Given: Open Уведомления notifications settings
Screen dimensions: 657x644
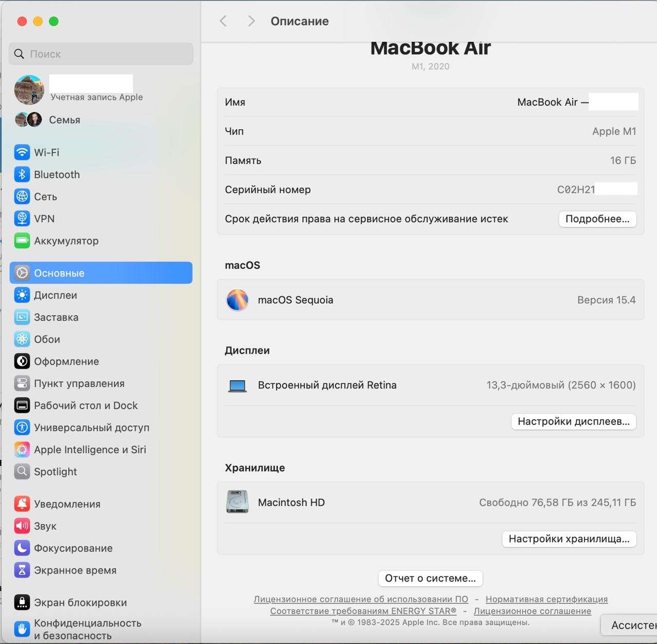Looking at the screenshot, I should point(67,504).
